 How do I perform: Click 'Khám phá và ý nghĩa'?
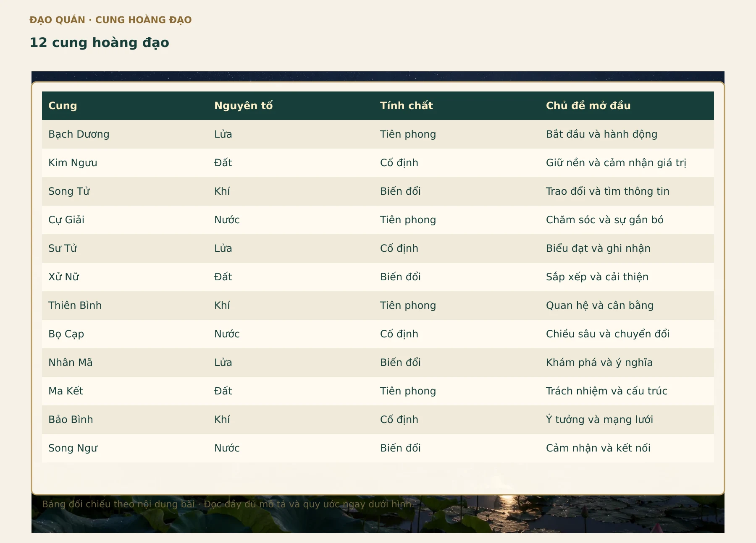point(599,363)
